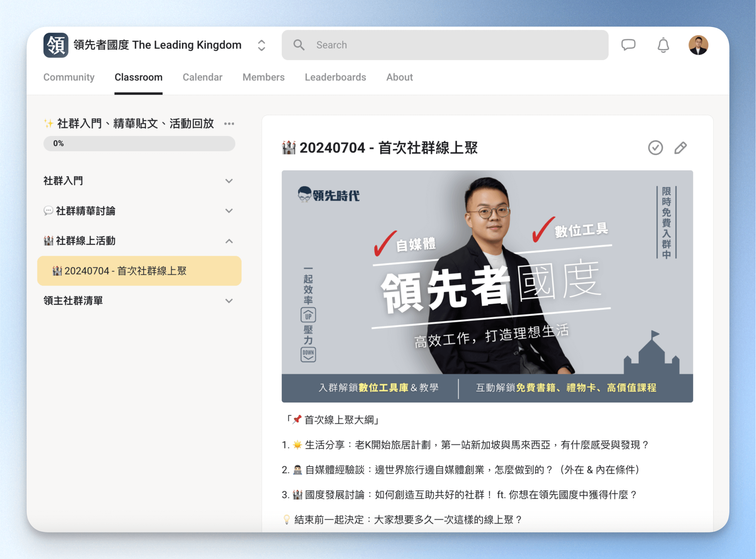Open the About tab
The image size is (756, 559).
400,77
